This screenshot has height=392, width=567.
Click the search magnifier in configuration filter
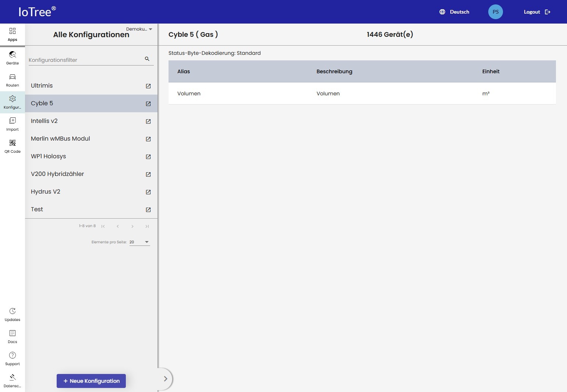[x=147, y=59]
